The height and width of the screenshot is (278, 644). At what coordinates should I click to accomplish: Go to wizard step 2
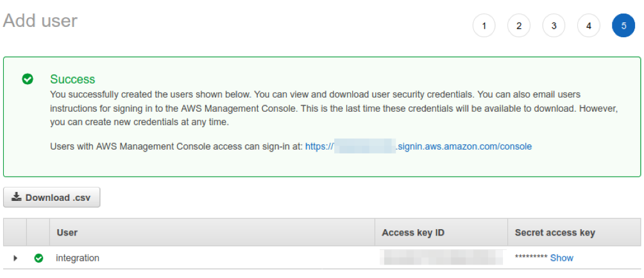coord(519,26)
